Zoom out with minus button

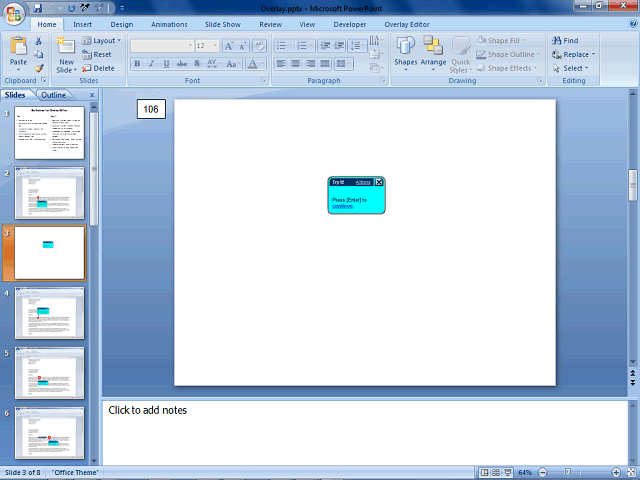pyautogui.click(x=542, y=473)
